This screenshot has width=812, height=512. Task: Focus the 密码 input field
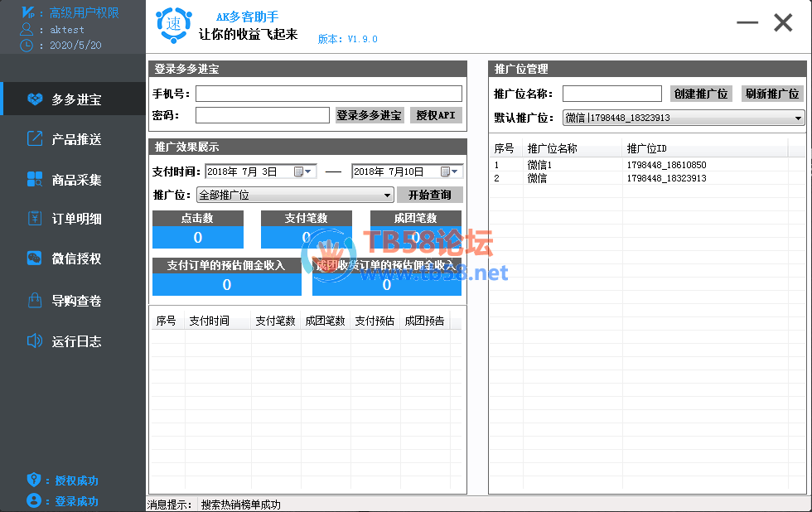tap(263, 115)
